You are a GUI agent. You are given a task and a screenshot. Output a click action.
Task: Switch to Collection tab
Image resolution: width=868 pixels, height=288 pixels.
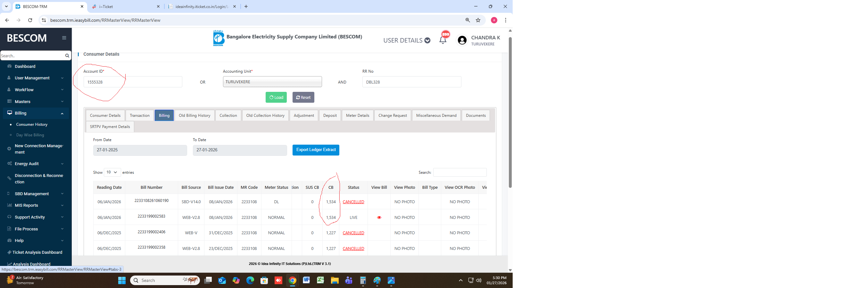point(228,116)
